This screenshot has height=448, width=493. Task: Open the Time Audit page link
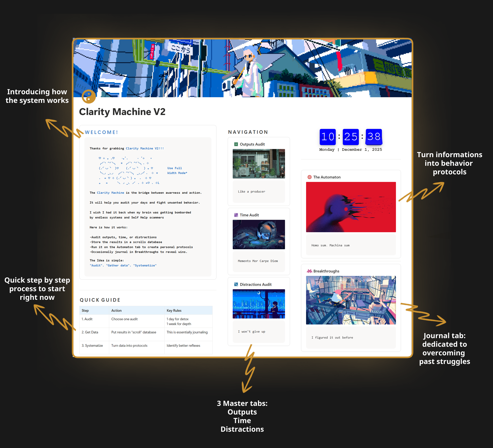249,215
